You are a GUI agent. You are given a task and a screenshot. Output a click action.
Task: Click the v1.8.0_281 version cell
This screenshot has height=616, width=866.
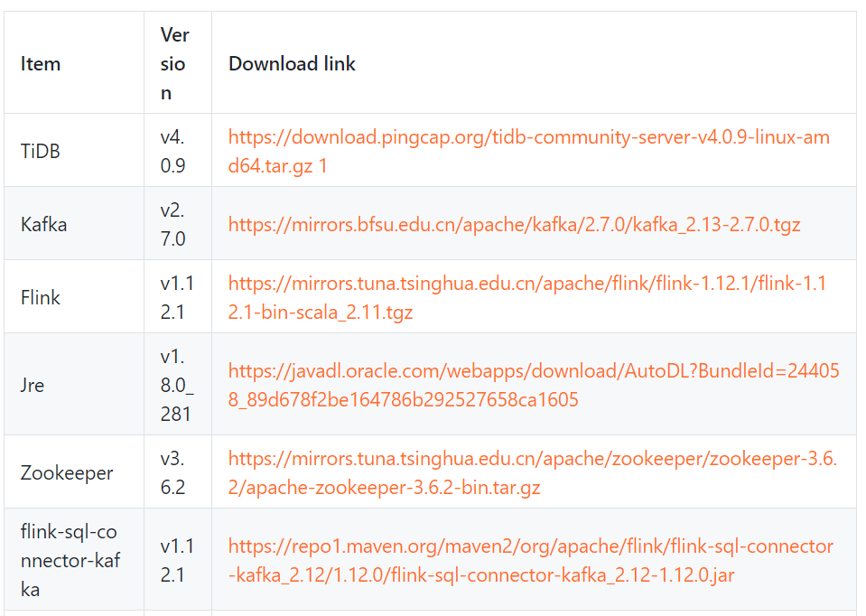pos(177,385)
